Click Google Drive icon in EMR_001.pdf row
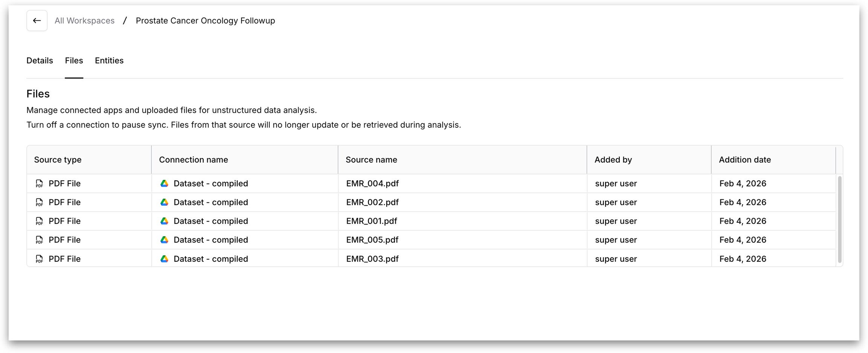The height and width of the screenshot is (353, 868). 164,221
